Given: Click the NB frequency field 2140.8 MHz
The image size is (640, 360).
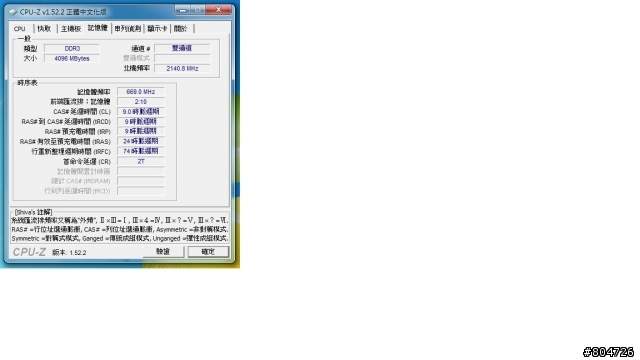Looking at the screenshot, I should [182, 69].
